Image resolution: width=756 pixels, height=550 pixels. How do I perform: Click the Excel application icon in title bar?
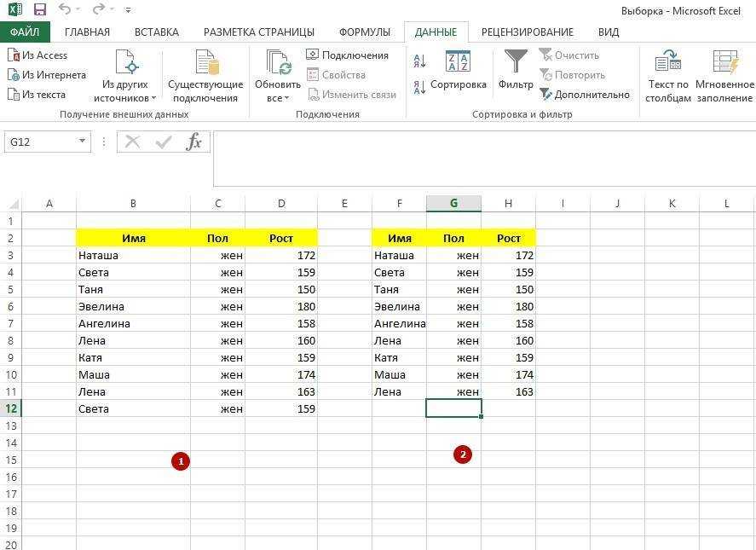(15, 9)
